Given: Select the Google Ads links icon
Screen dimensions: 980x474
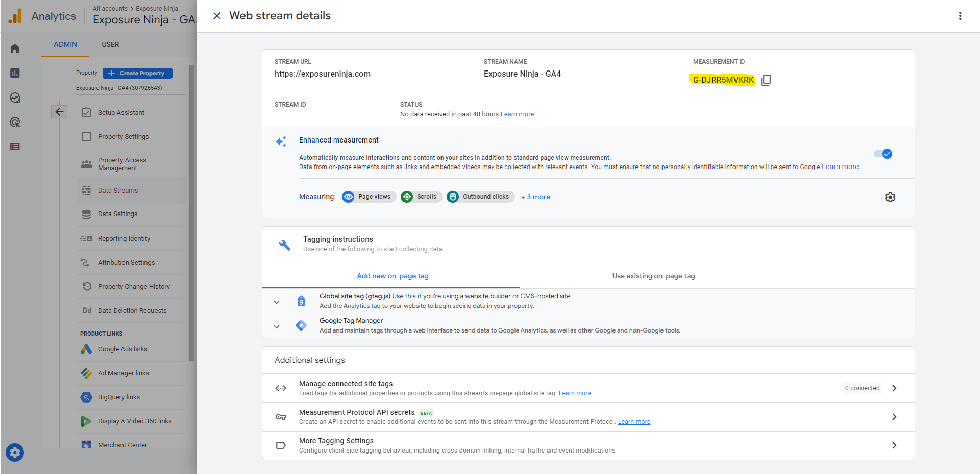Looking at the screenshot, I should pos(86,349).
